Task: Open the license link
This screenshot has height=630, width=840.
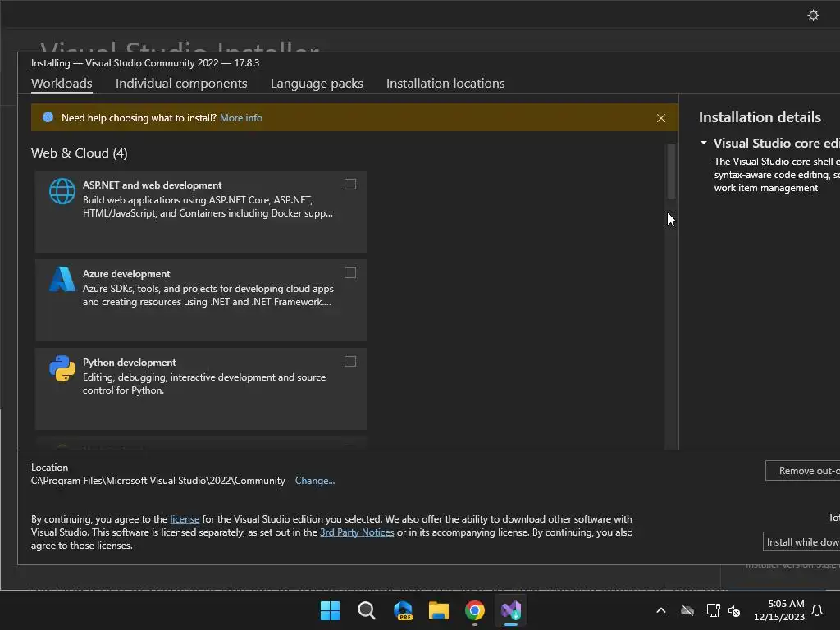Action: pyautogui.click(x=185, y=519)
